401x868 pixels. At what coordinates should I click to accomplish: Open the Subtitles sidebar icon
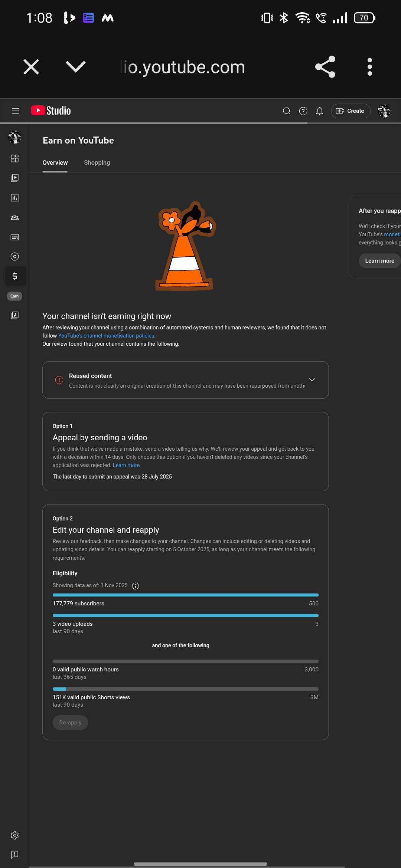tap(14, 237)
